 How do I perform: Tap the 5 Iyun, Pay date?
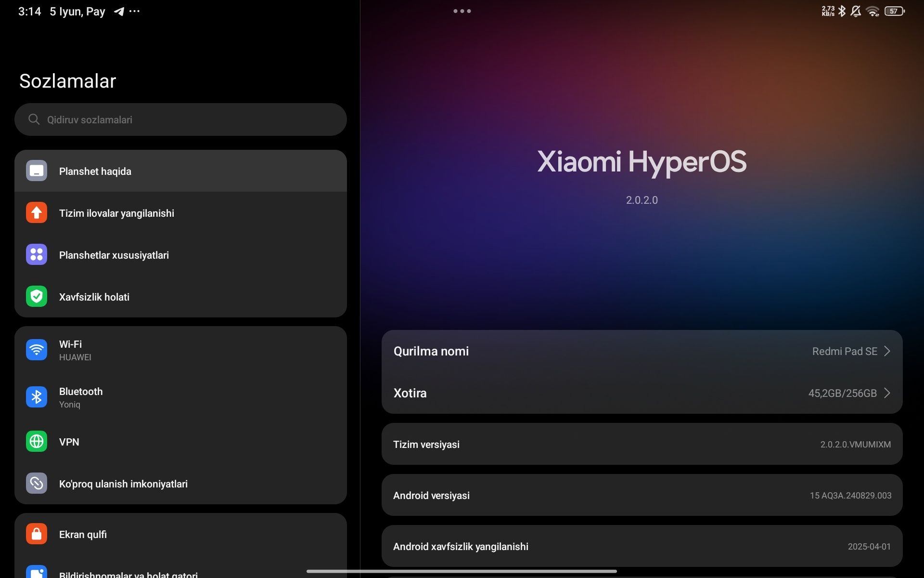pyautogui.click(x=77, y=12)
